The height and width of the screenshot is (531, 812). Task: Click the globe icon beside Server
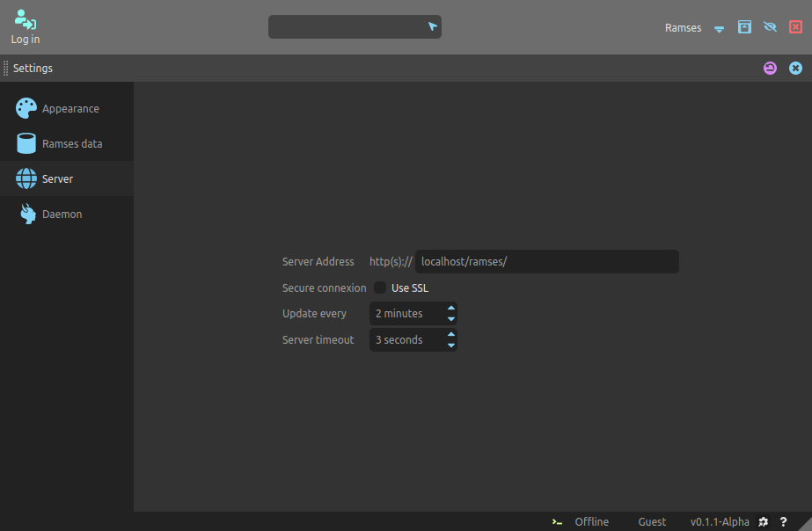26,178
